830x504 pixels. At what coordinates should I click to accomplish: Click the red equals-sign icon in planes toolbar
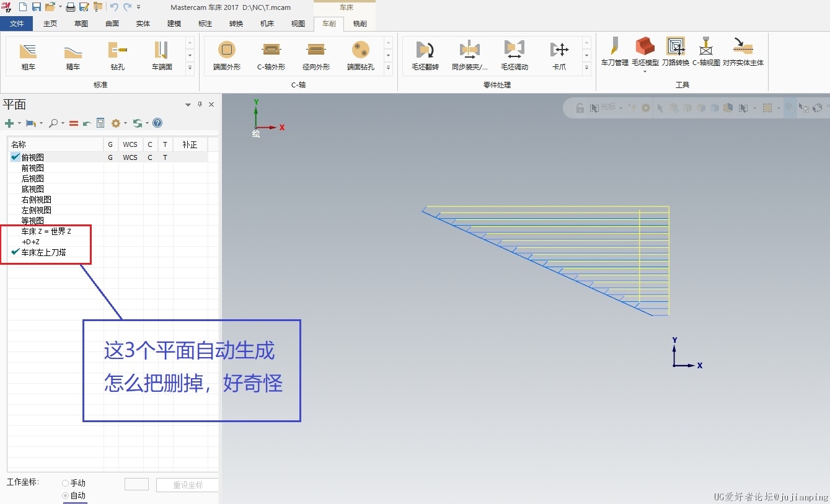pos(74,123)
